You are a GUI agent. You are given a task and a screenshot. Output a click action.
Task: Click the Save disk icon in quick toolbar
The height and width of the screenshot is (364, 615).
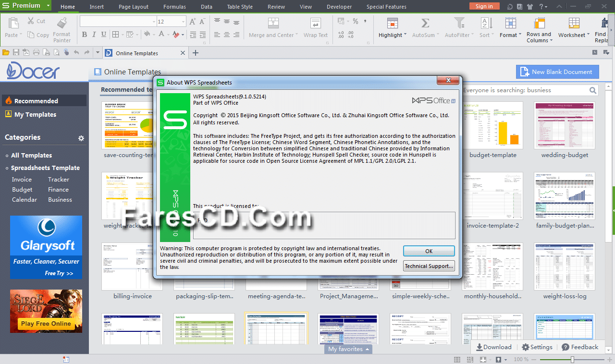pyautogui.click(x=16, y=52)
